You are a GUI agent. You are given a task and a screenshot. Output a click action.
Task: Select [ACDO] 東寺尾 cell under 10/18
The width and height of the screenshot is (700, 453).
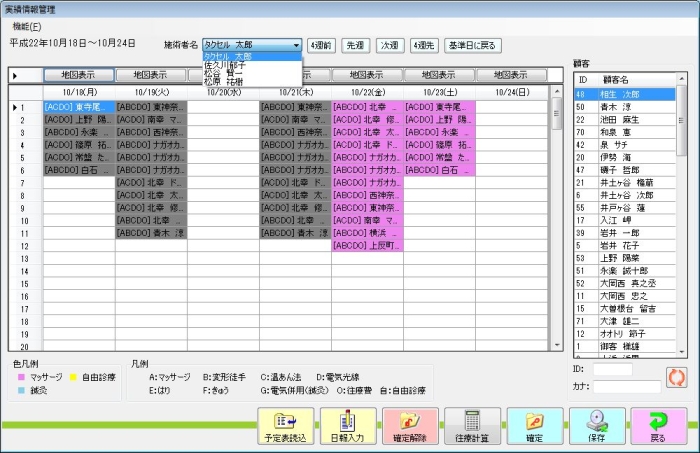[x=79, y=107]
